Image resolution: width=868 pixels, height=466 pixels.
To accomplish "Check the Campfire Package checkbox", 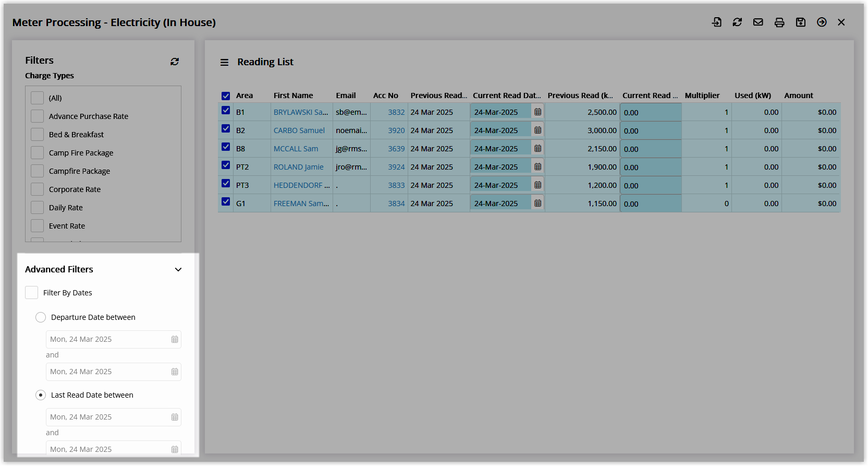I will [x=37, y=171].
